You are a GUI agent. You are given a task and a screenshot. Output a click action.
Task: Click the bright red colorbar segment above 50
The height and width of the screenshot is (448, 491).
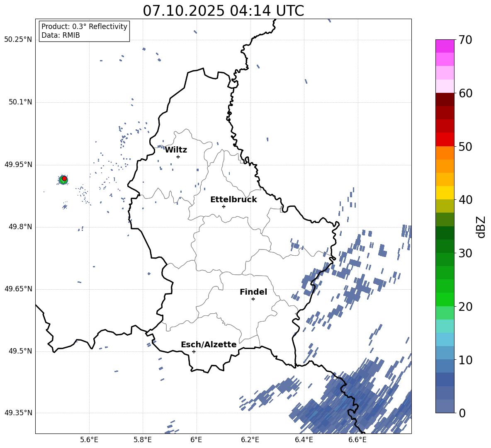[445, 140]
